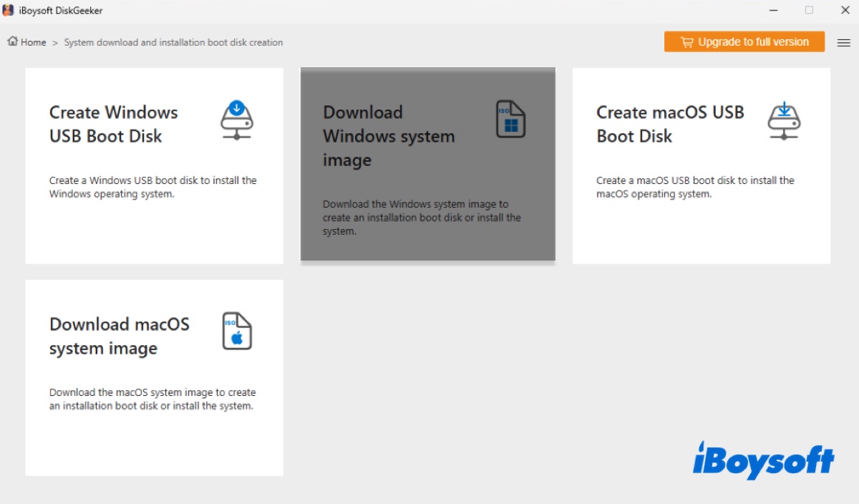The width and height of the screenshot is (859, 504).
Task: Click the Windows USB boot disk drive icon
Action: [236, 118]
